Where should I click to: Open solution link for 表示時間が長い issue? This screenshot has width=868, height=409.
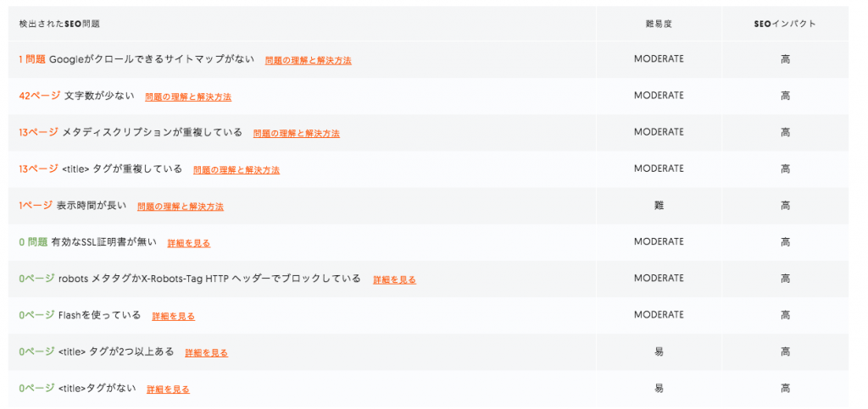tap(181, 206)
